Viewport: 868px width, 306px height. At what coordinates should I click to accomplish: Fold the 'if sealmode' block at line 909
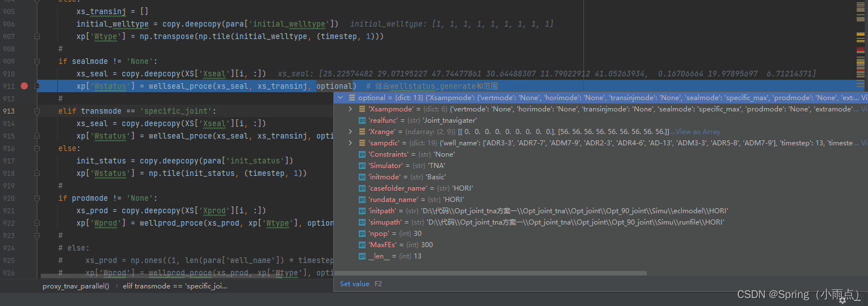(x=37, y=62)
